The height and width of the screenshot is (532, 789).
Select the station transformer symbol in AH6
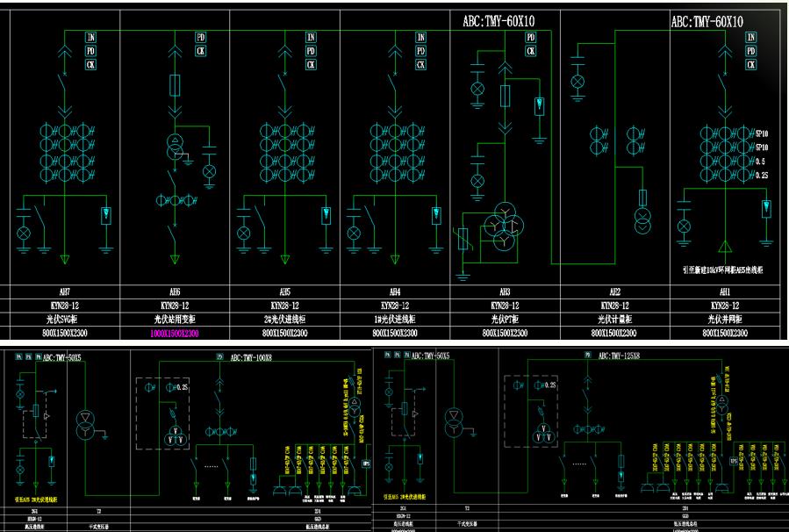[x=174, y=147]
